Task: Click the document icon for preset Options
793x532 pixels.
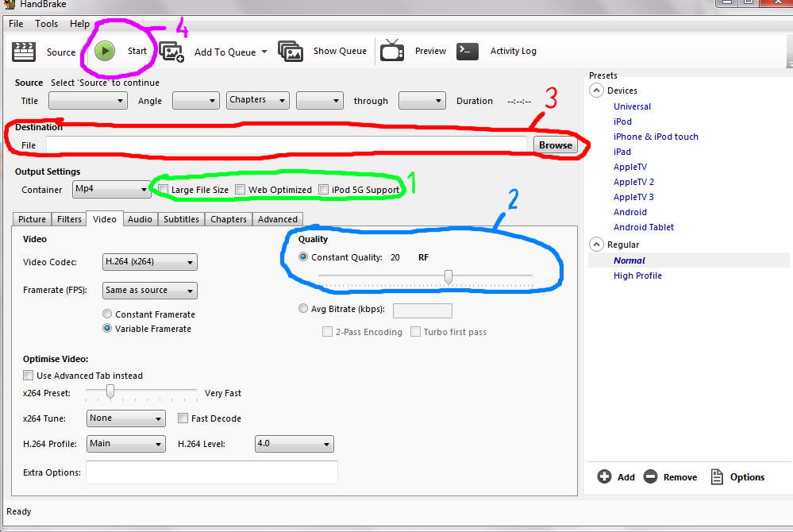Action: click(x=717, y=476)
